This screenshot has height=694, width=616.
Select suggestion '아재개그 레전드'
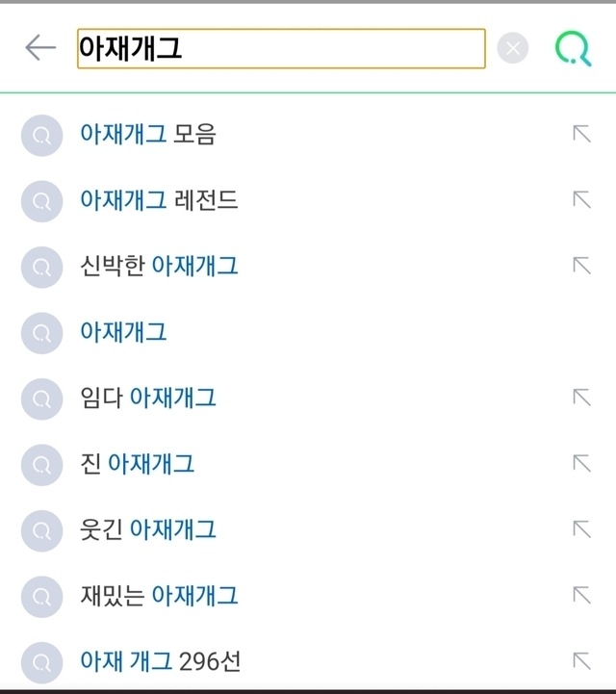[x=160, y=200]
